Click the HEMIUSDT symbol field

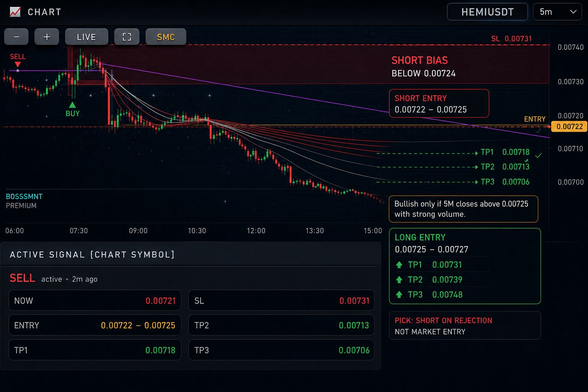pos(487,12)
